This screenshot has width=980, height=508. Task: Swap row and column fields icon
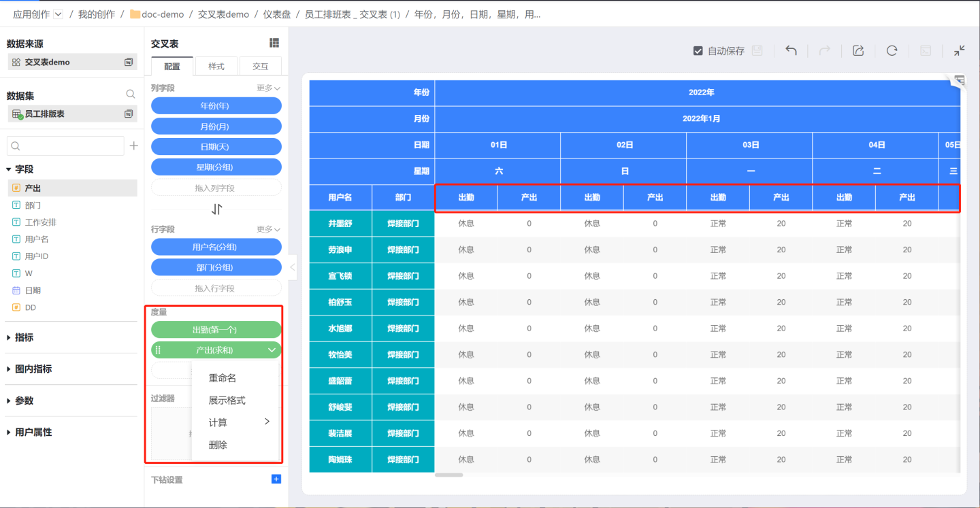[216, 209]
